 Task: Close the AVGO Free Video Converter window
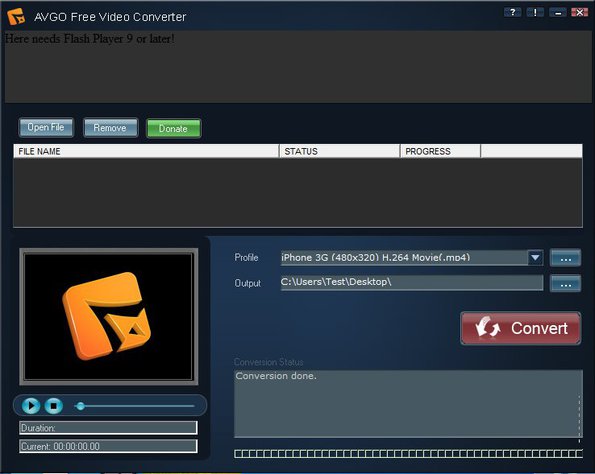(x=579, y=13)
